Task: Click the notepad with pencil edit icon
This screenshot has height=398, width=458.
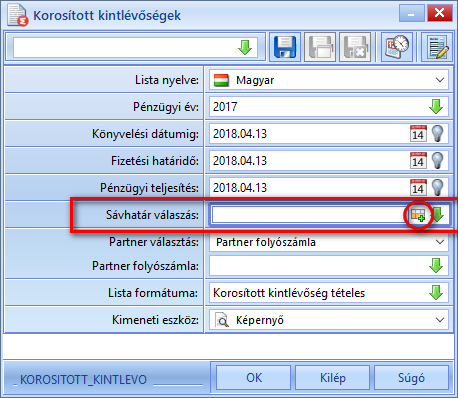Action: pos(437,47)
